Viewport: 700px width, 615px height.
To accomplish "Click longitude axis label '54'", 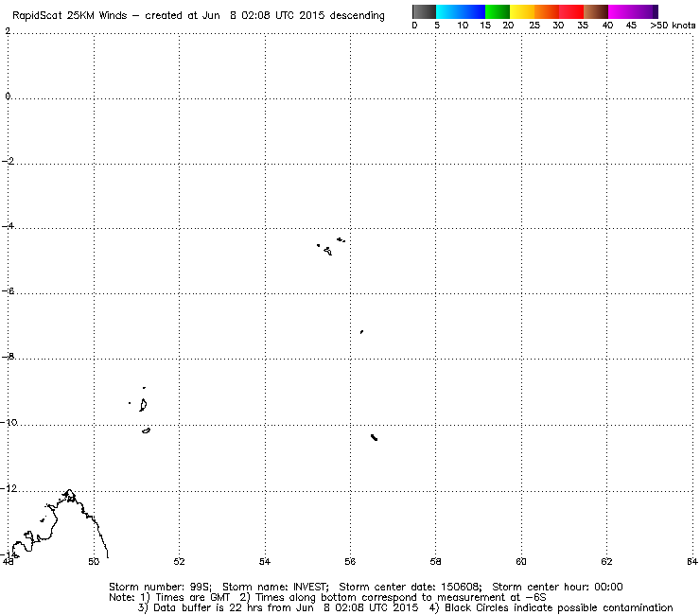I will (265, 561).
